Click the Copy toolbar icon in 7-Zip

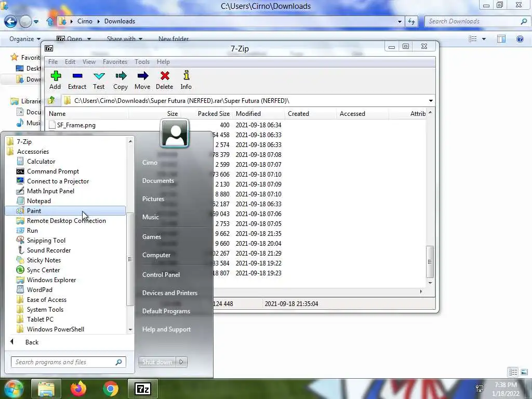(121, 80)
